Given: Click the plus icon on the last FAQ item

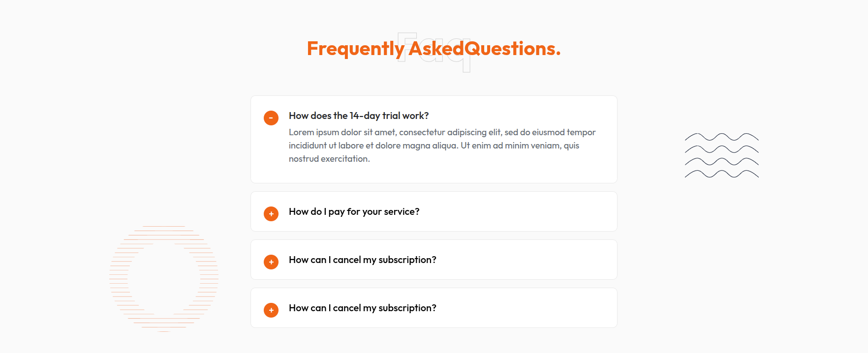Looking at the screenshot, I should coord(271,310).
